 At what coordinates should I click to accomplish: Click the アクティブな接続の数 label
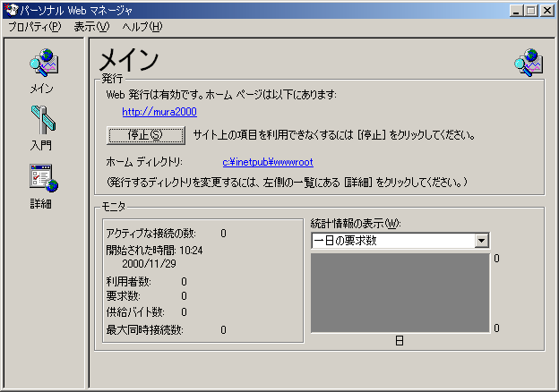coord(150,234)
